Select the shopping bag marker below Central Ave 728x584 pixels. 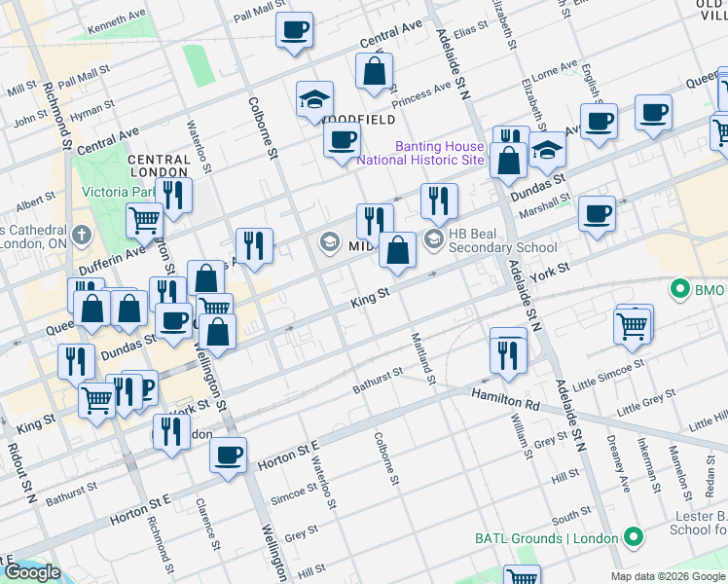coord(374,73)
